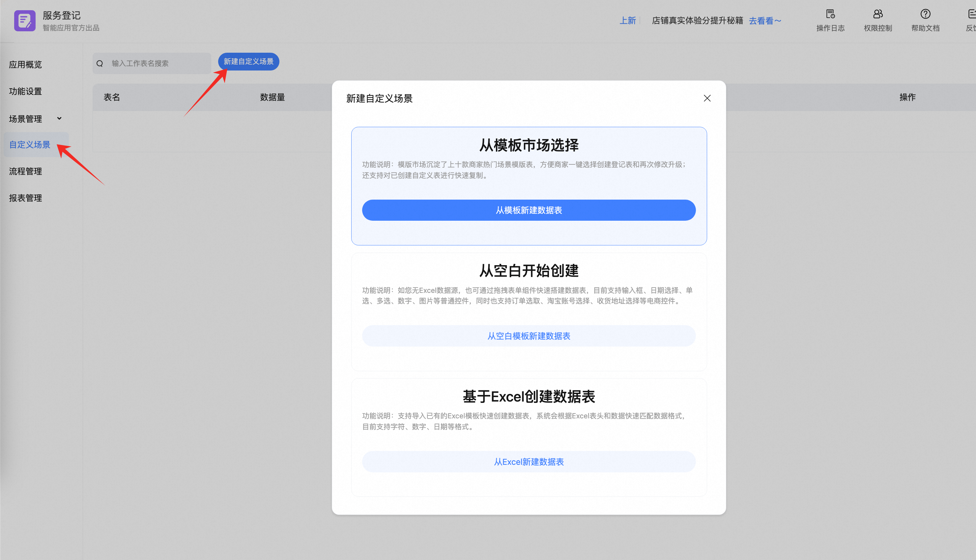Open the 帮助文档 help icon
Viewport: 976px width, 560px height.
pos(925,14)
